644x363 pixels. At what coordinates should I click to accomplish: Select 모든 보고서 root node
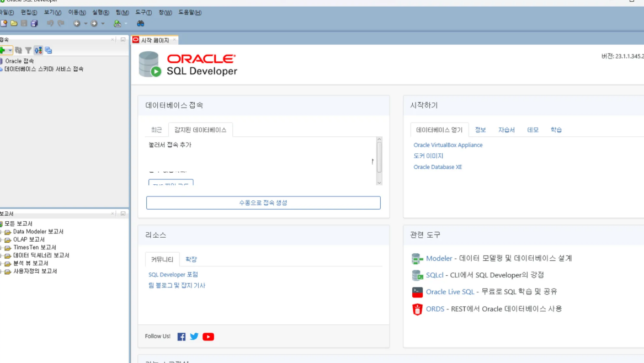[x=18, y=224]
